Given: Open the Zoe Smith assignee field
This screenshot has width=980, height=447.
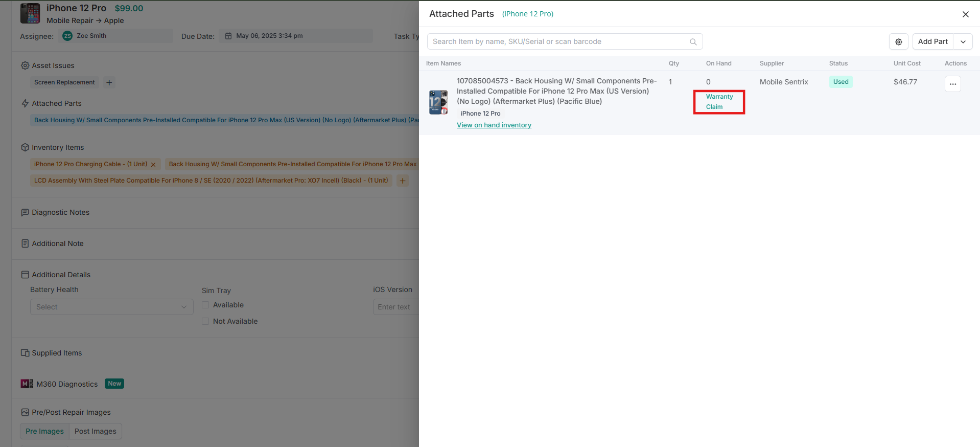Looking at the screenshot, I should click(116, 36).
